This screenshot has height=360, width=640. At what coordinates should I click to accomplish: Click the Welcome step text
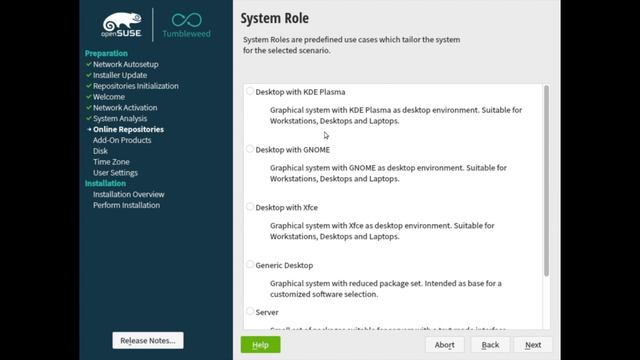pyautogui.click(x=109, y=97)
